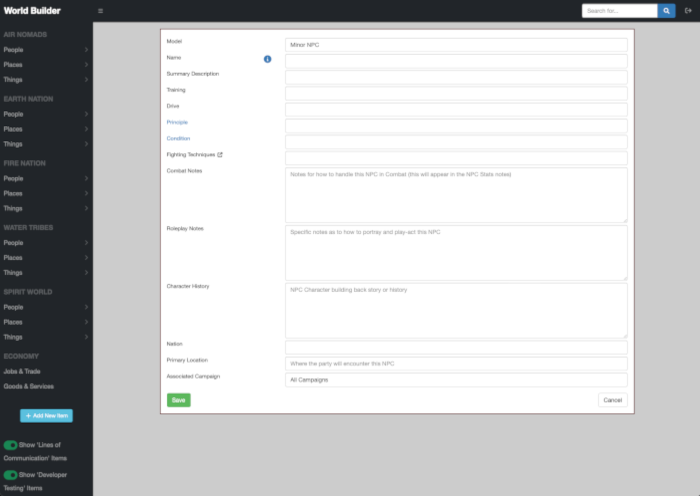Open external link icon next to Fighting Techniques
Viewport: 700px width, 496px height.
point(220,155)
